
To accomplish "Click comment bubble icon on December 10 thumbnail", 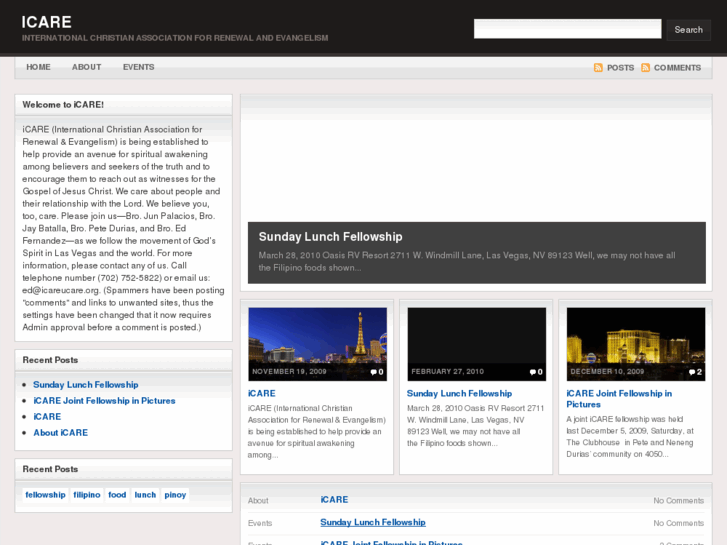I will click(x=692, y=372).
